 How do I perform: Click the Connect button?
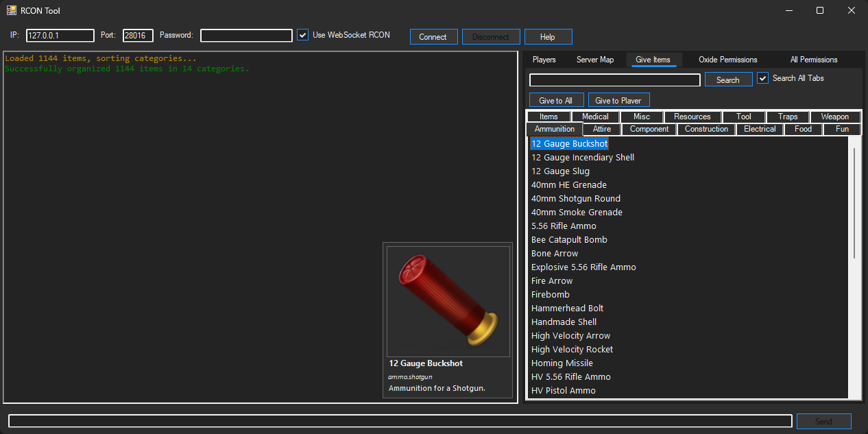pyautogui.click(x=433, y=36)
